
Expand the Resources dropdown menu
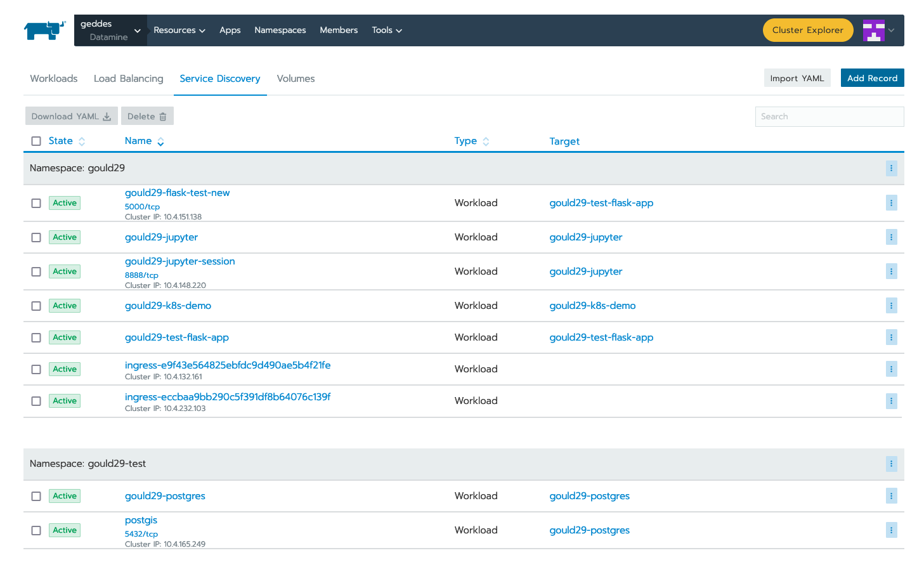(179, 30)
